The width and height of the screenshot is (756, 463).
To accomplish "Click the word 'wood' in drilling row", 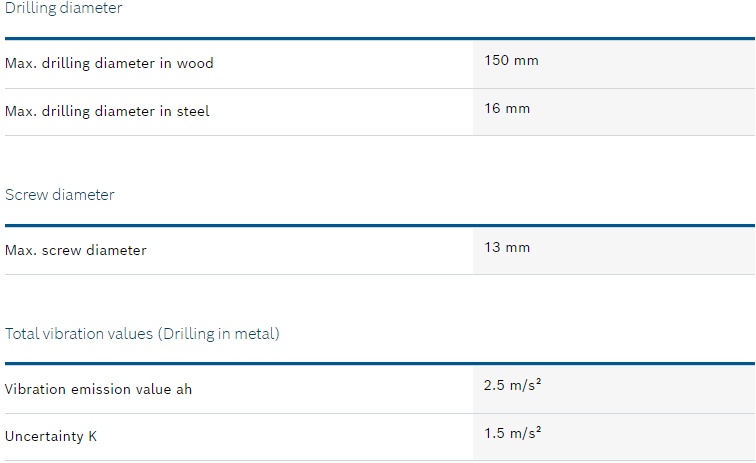I will (195, 63).
